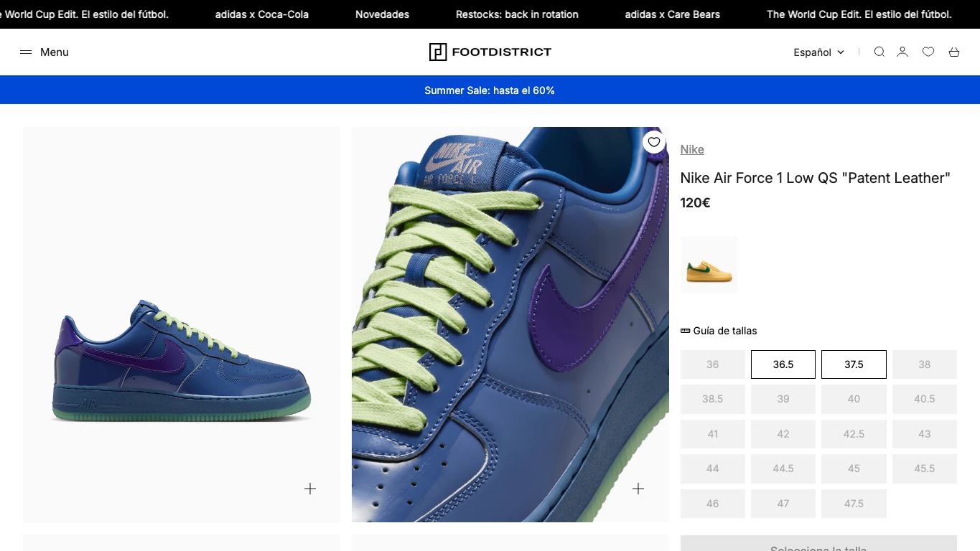Open the side-view blue shoe image
This screenshot has height=551, width=980.
tap(182, 324)
